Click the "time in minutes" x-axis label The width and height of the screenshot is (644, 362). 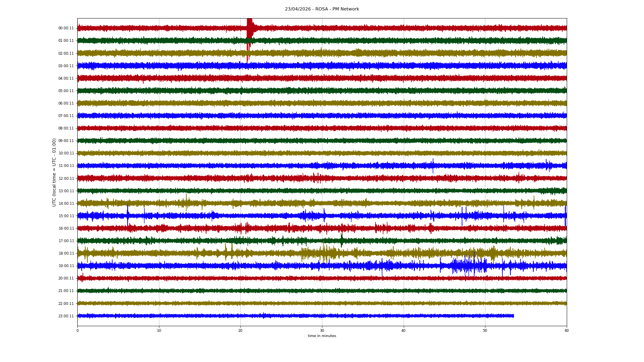point(322,336)
